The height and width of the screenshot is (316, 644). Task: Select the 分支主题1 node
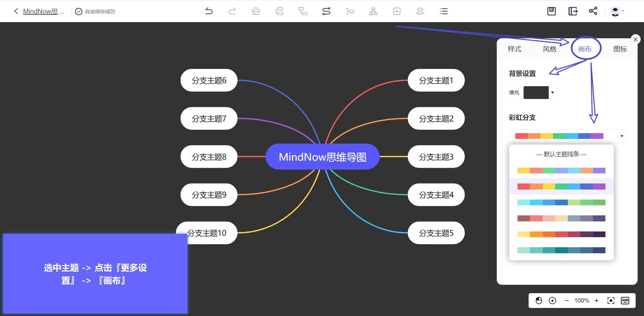436,80
